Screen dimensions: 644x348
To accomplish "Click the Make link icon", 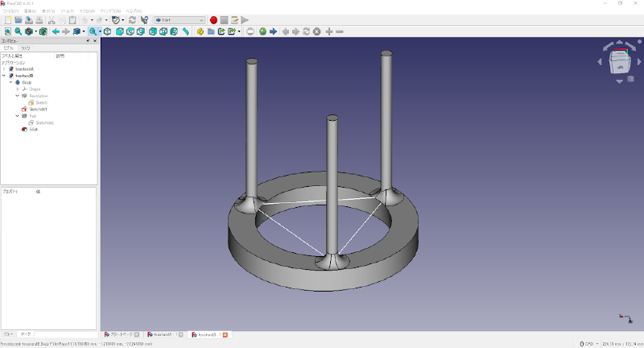I will pyautogui.click(x=221, y=31).
